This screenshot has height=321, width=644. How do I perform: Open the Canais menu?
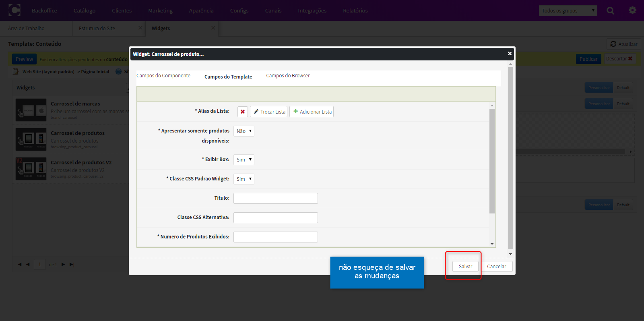(x=273, y=10)
